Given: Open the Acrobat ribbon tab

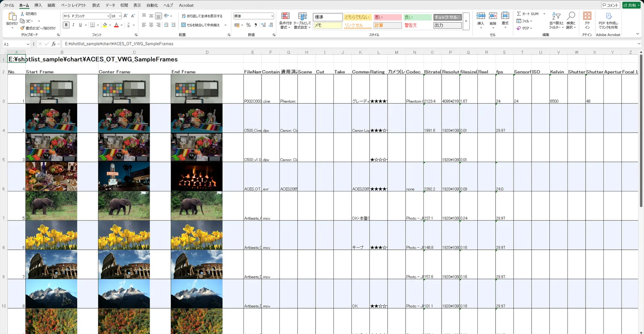Looking at the screenshot, I should [186, 5].
